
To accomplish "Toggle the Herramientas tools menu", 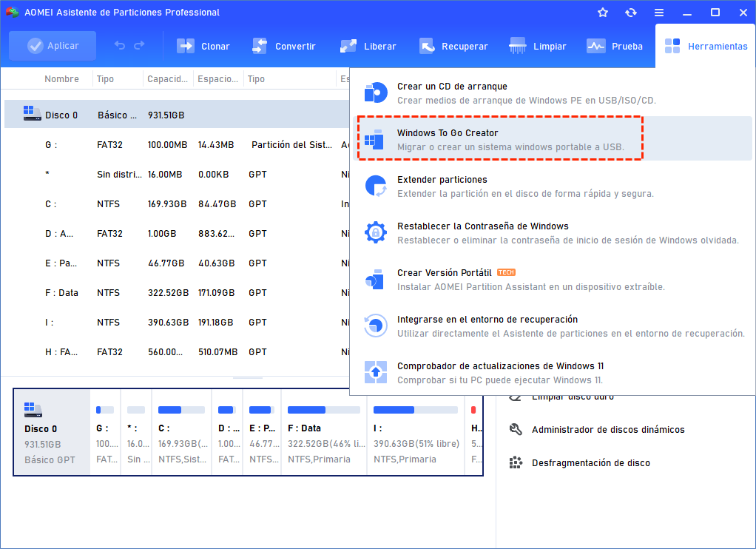I will (x=706, y=47).
